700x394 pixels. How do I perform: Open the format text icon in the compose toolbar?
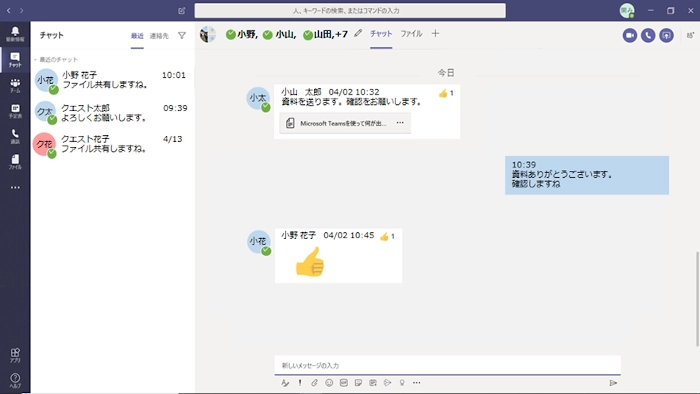click(285, 383)
